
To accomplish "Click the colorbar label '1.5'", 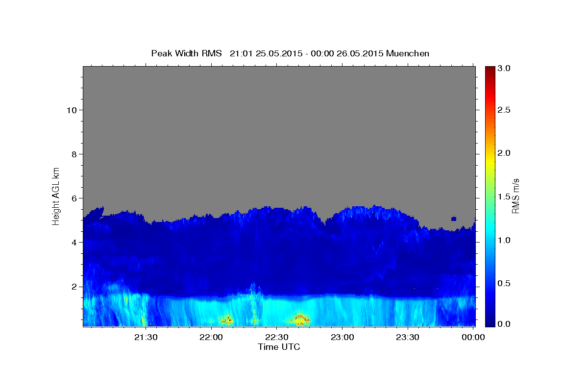I will coord(504,196).
